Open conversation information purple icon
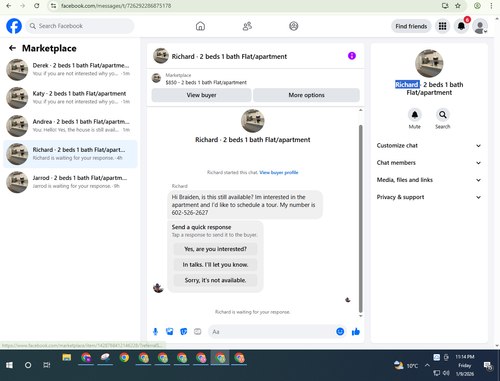The height and width of the screenshot is (381, 500). [352, 56]
